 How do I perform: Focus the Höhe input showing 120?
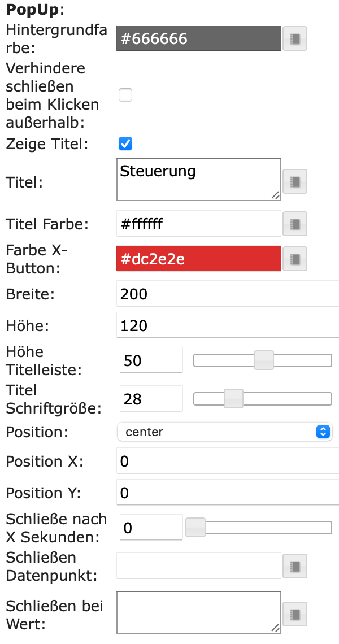point(227,326)
